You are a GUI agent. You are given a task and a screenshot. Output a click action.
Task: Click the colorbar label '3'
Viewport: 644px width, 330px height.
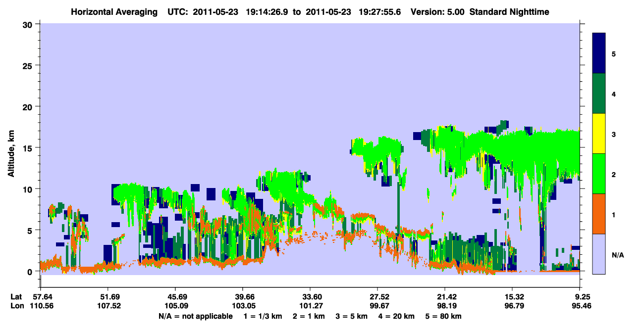614,134
